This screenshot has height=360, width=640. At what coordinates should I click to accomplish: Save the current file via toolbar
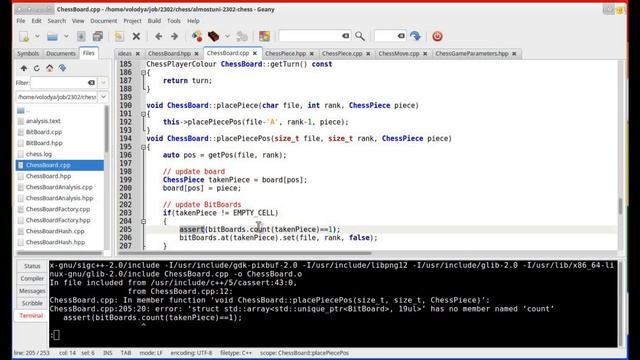click(x=81, y=36)
